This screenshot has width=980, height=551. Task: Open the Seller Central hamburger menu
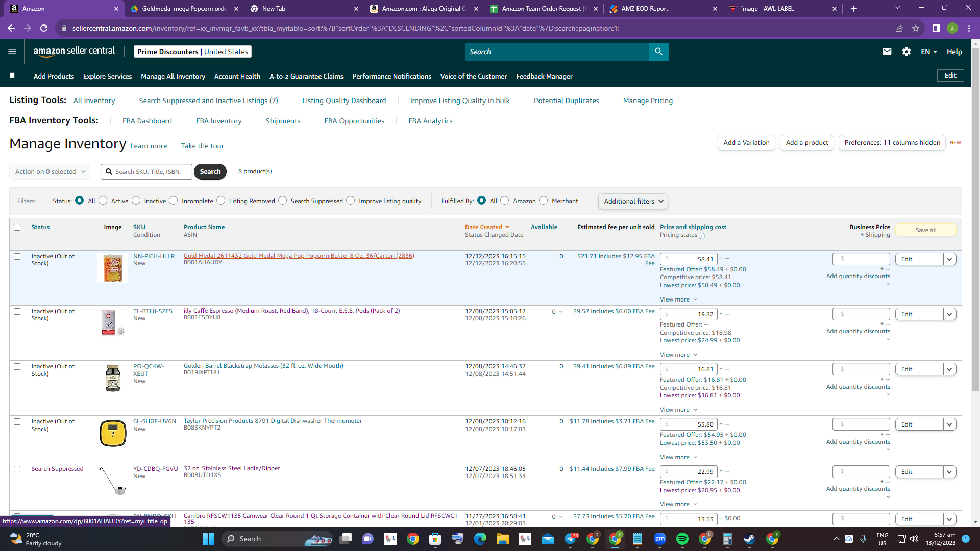12,52
